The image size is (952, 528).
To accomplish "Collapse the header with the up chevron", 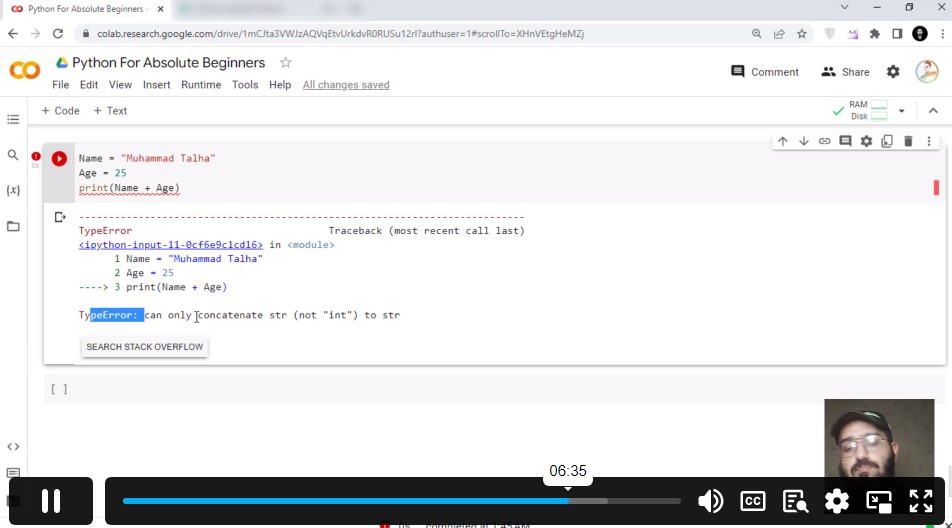I will tap(933, 111).
